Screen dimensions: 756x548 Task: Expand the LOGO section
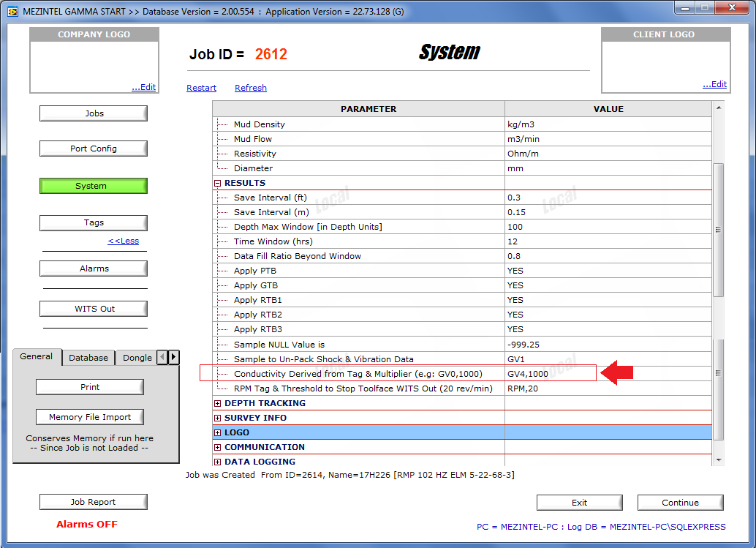(x=217, y=432)
